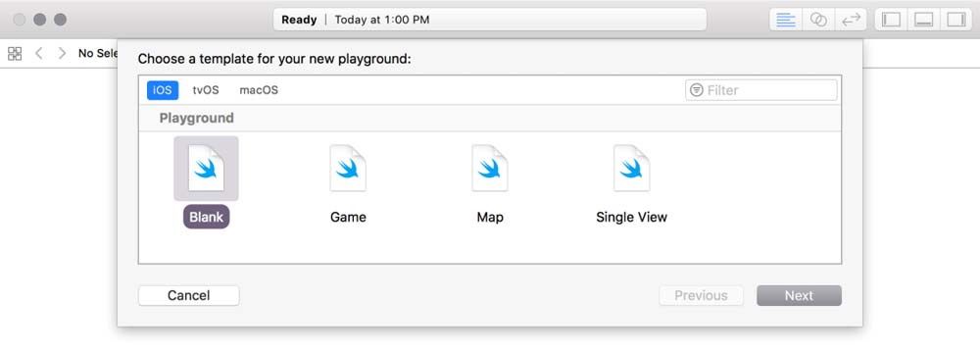Click the Blank template label
Screen dimensions: 980x353
click(x=206, y=217)
